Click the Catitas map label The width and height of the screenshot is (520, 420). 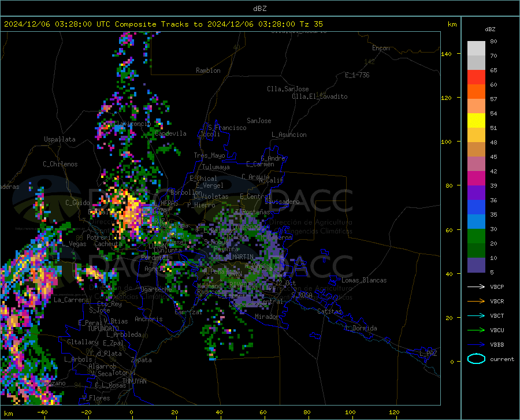(x=329, y=311)
